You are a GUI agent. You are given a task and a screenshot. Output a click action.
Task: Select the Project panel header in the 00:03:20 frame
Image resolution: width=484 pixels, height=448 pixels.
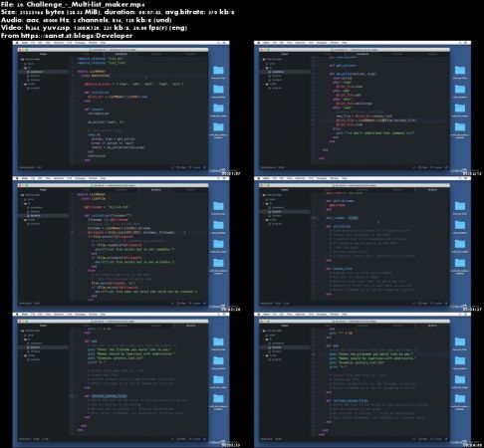(43, 190)
